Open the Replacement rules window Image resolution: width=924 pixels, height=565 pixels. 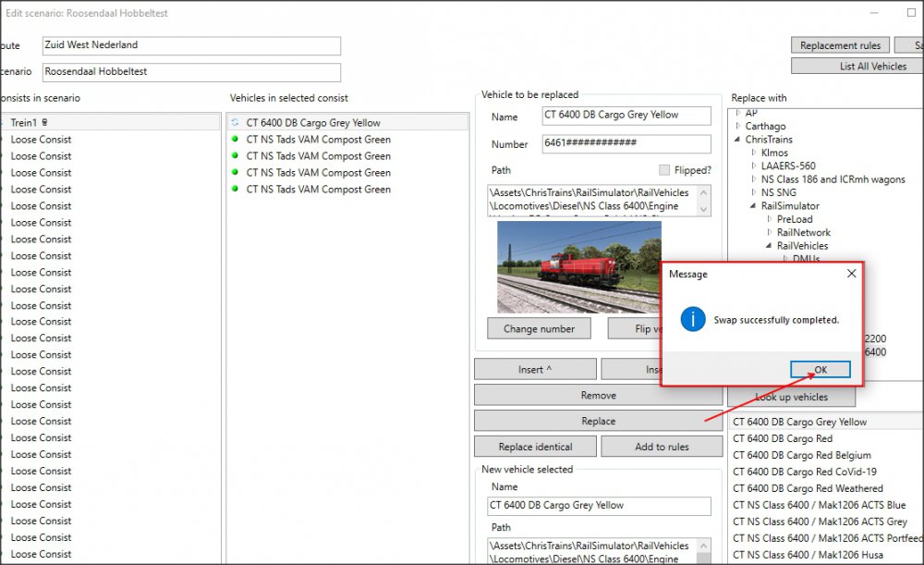click(840, 45)
